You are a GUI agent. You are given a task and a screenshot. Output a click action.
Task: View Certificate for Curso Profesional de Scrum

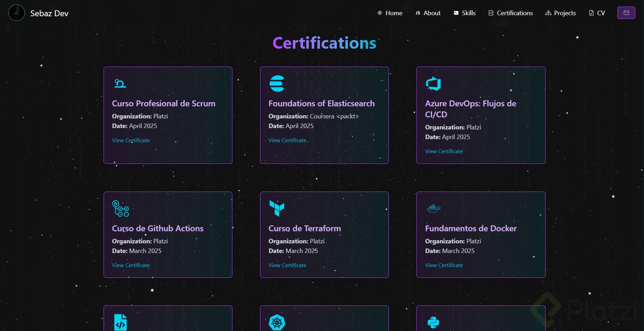(x=131, y=140)
